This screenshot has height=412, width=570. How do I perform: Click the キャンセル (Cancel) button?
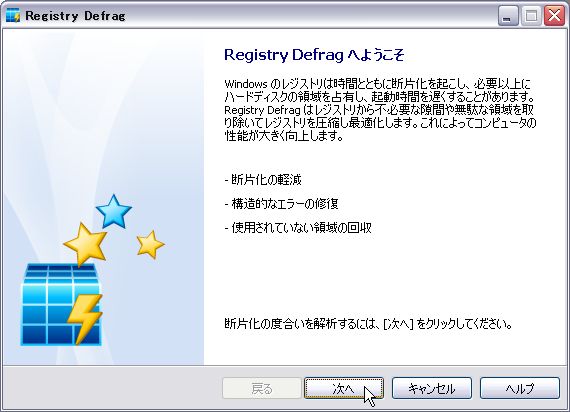431,388
